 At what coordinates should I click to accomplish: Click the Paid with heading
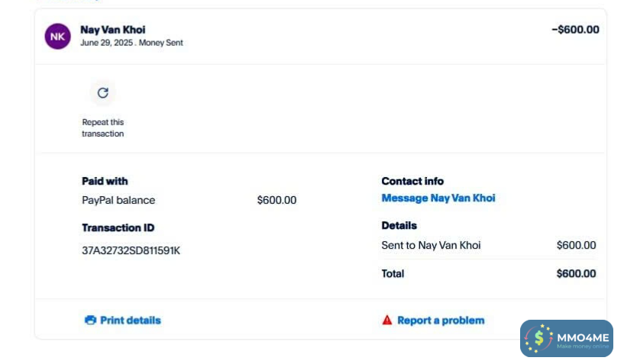[x=105, y=182]
